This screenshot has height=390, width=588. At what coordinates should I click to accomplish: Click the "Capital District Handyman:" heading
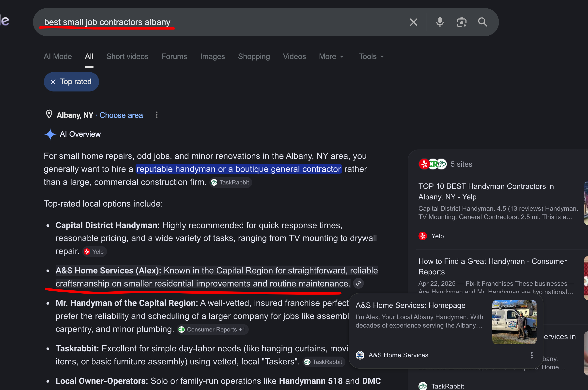108,225
